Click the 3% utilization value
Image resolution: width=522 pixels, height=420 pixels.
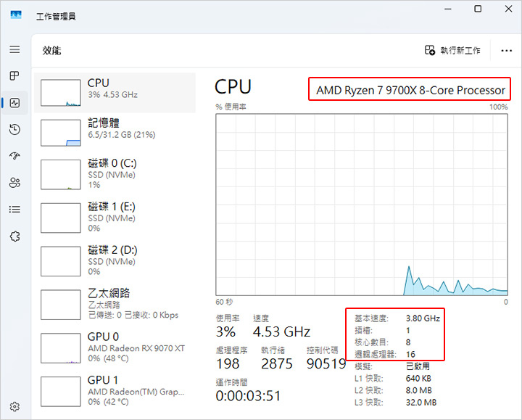tap(225, 332)
